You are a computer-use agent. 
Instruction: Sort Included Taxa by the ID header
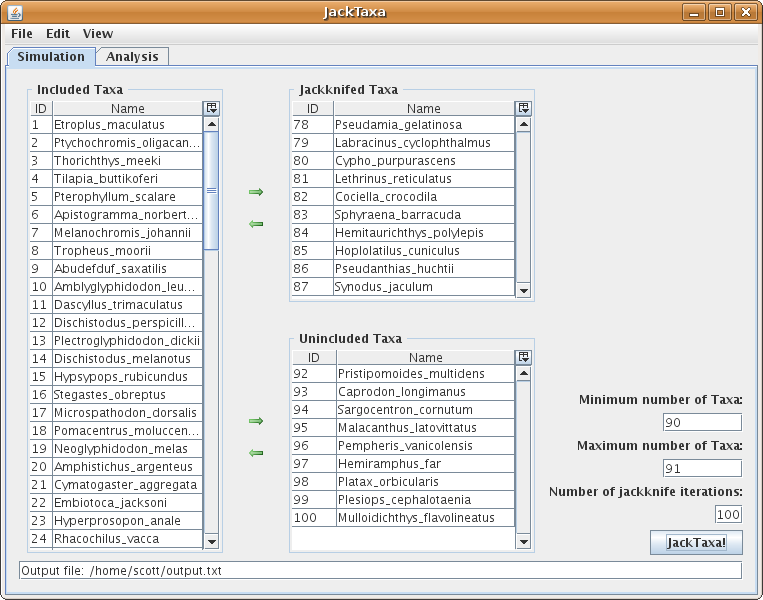pos(41,109)
